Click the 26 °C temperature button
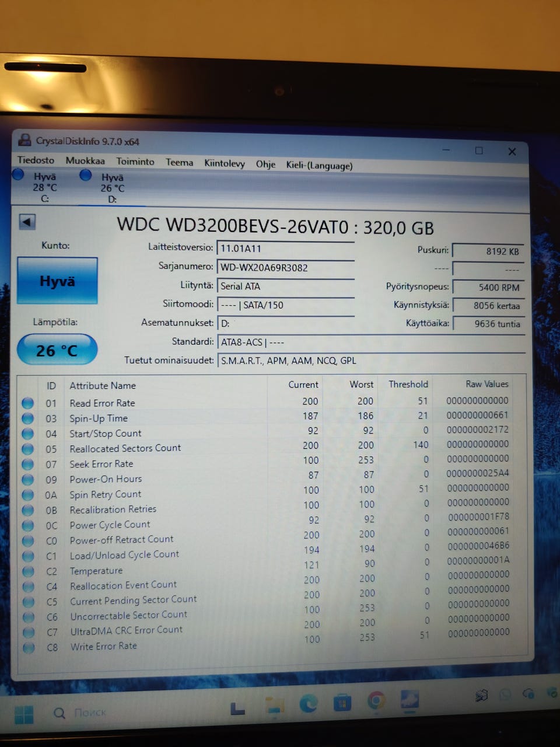The image size is (560, 747). pyautogui.click(x=57, y=350)
